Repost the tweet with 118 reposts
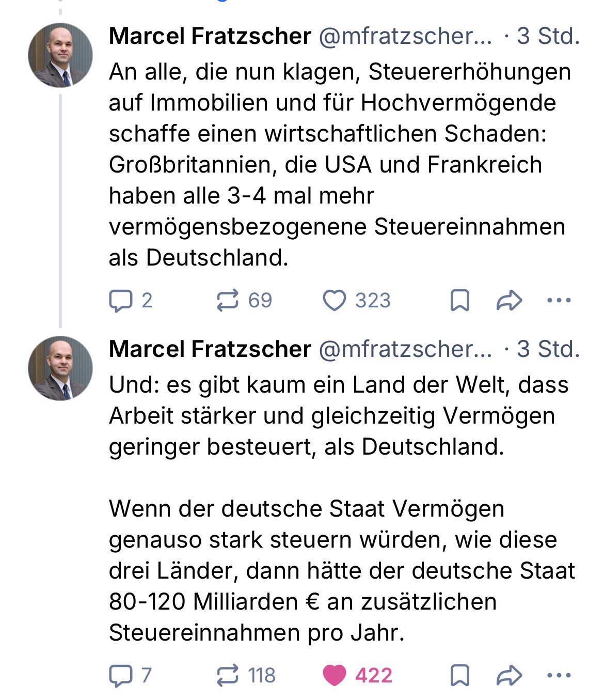This screenshot has height=700, width=604. (228, 676)
